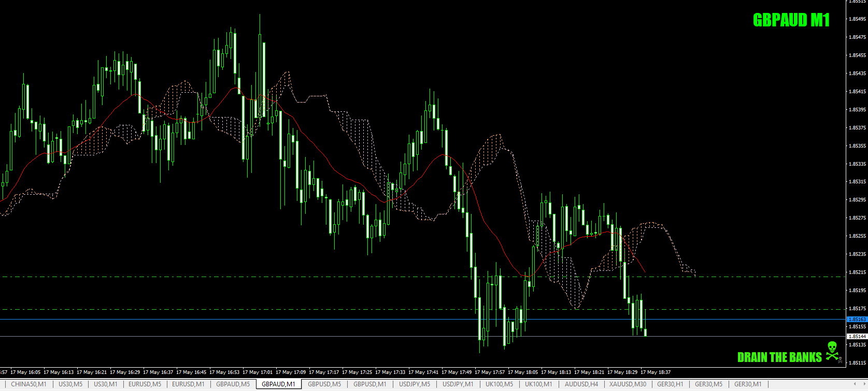
Task: Select the US30,M1 chart tab
Action: click(106, 384)
